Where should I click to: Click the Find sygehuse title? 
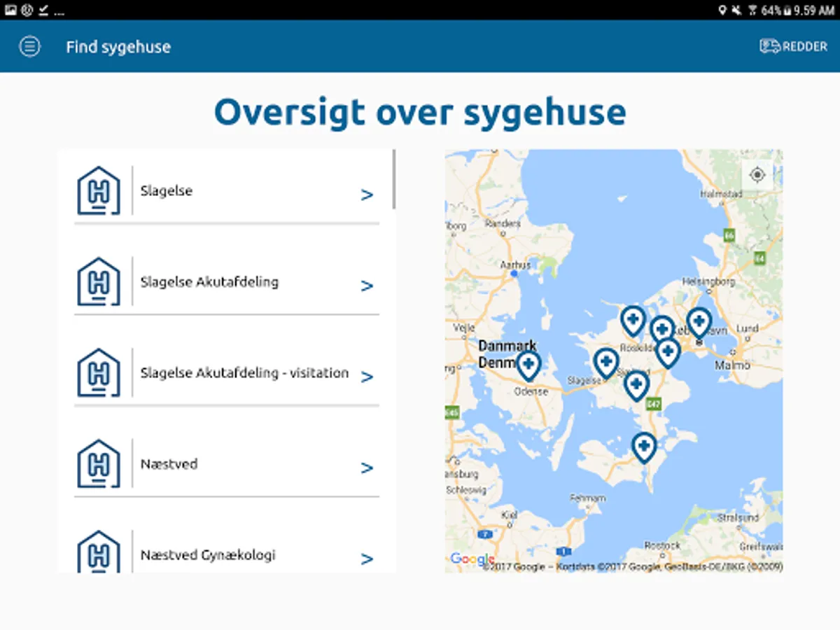(x=118, y=47)
